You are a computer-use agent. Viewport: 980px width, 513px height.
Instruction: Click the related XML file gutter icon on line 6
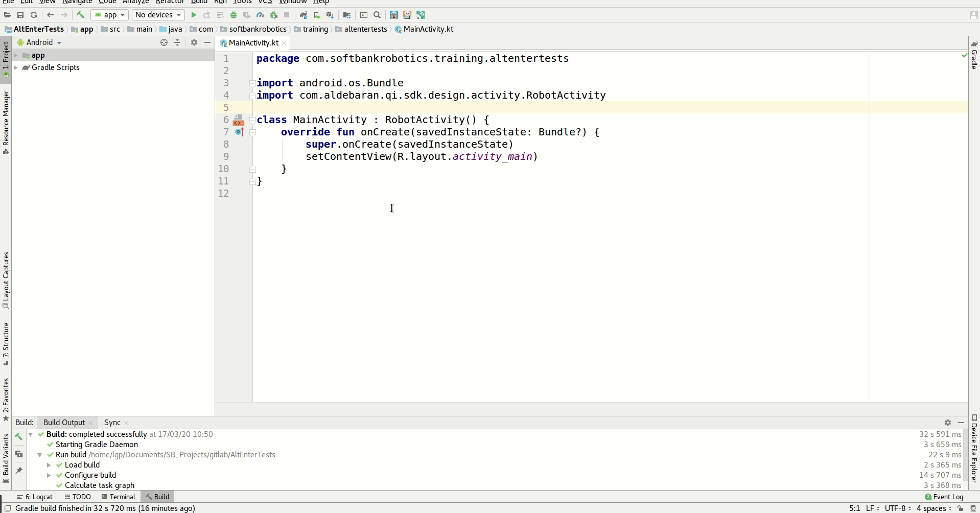coord(238,120)
